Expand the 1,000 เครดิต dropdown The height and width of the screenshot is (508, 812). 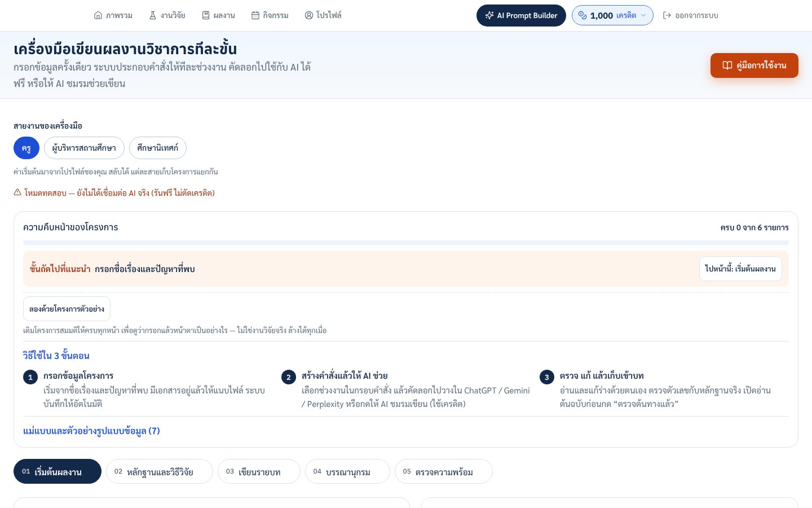[x=612, y=16]
